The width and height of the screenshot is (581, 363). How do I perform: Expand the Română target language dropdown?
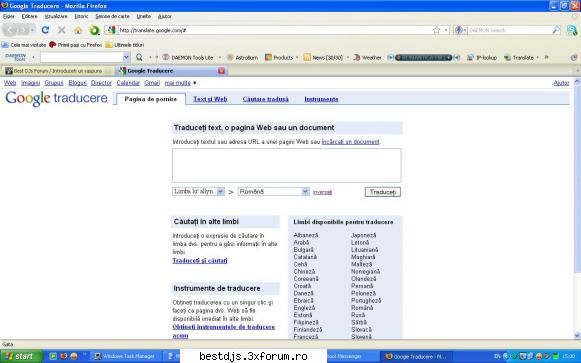[x=305, y=192]
